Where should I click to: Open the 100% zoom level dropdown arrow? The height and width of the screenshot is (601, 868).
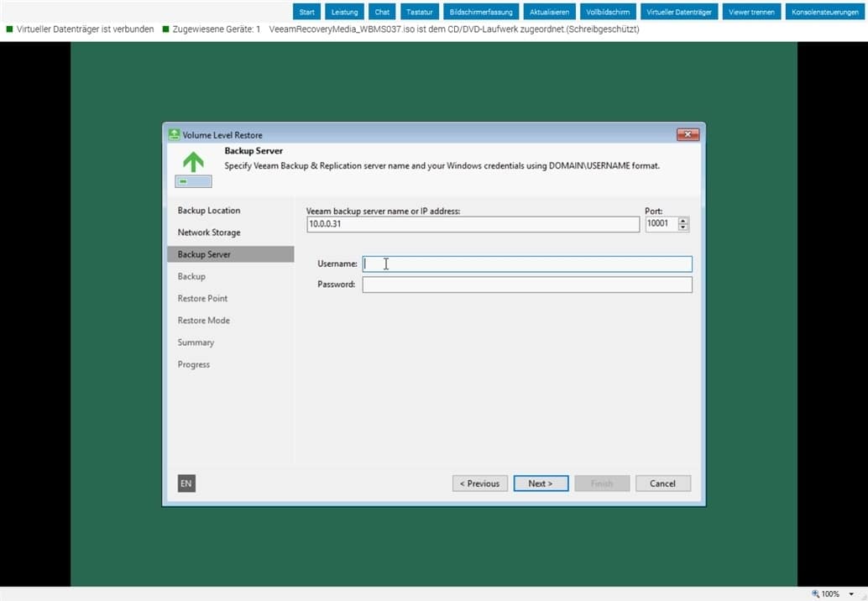pos(851,593)
